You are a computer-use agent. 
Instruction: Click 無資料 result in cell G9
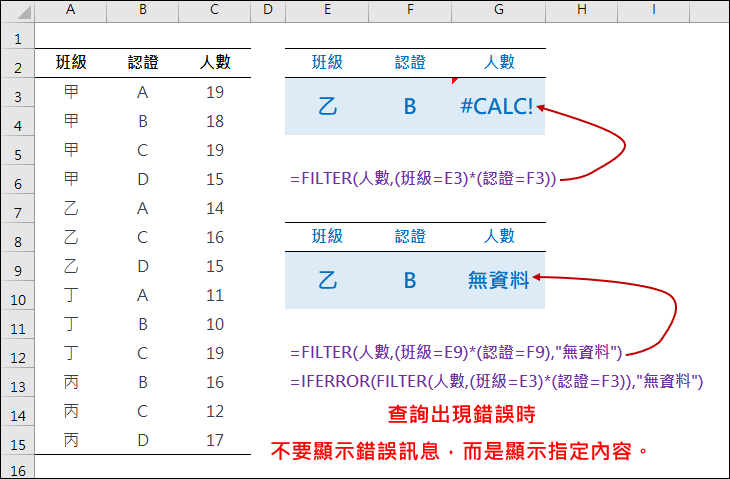tap(499, 280)
